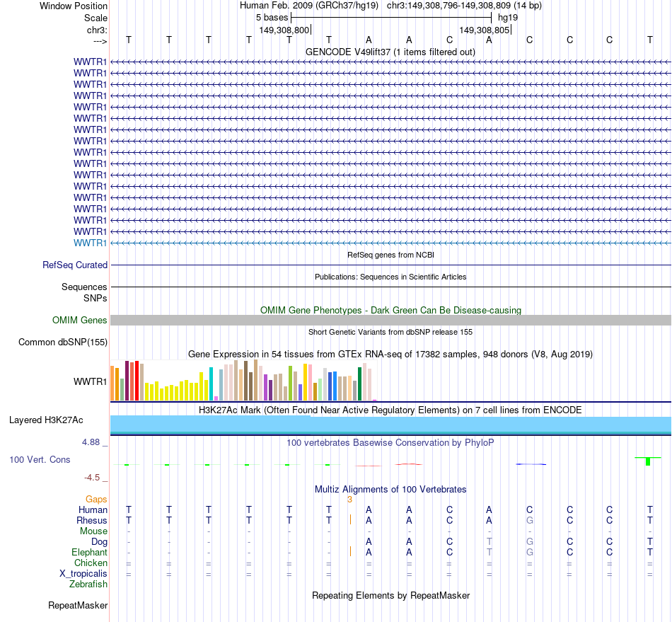The height and width of the screenshot is (622, 672).
Task: Click the OMIM Genes track label
Action: [x=80, y=321]
